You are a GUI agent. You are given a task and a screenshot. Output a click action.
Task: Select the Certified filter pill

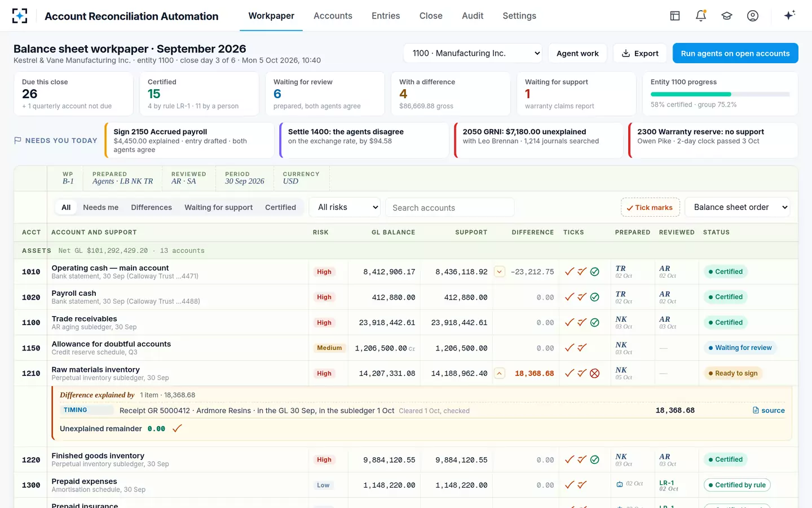click(280, 207)
